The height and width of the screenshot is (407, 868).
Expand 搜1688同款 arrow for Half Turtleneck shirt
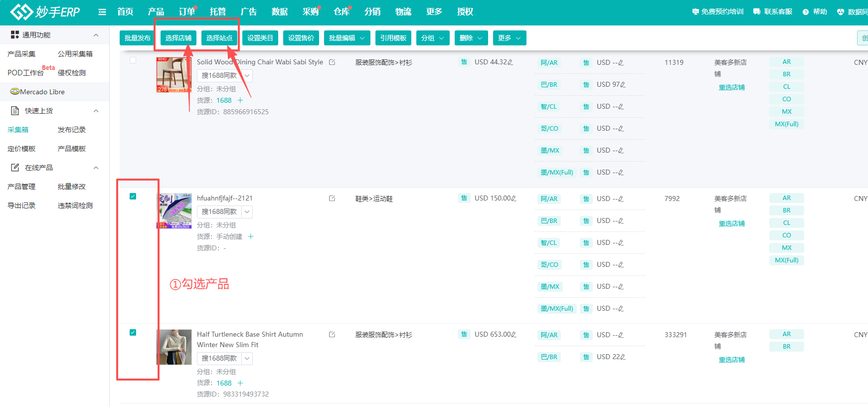point(247,359)
